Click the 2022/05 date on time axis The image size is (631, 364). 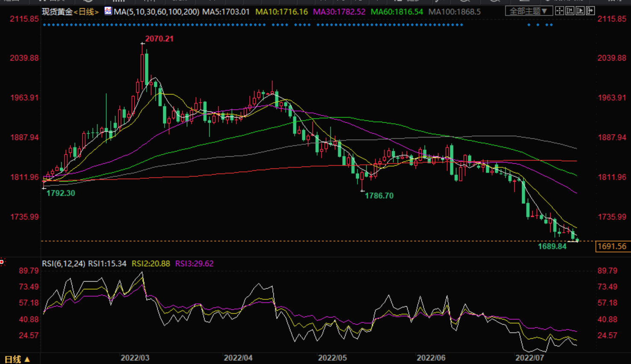(332, 358)
